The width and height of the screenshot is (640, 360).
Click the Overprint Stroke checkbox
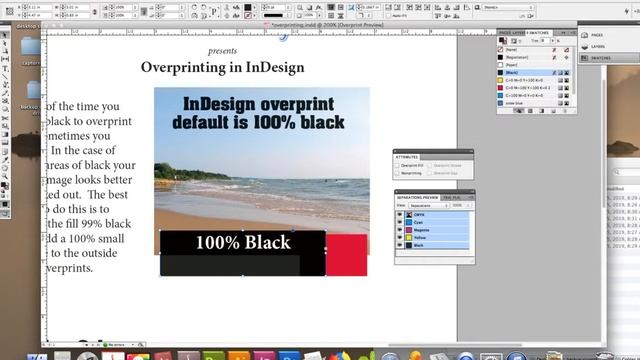429,166
